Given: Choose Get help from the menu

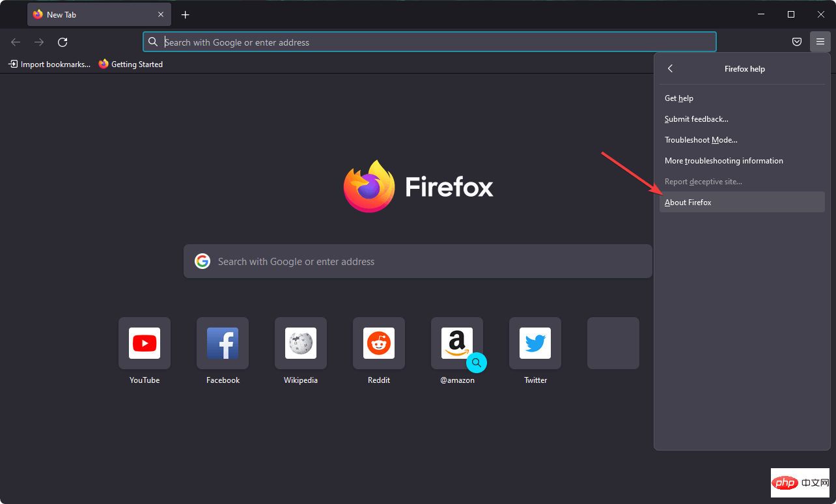Looking at the screenshot, I should pos(679,98).
